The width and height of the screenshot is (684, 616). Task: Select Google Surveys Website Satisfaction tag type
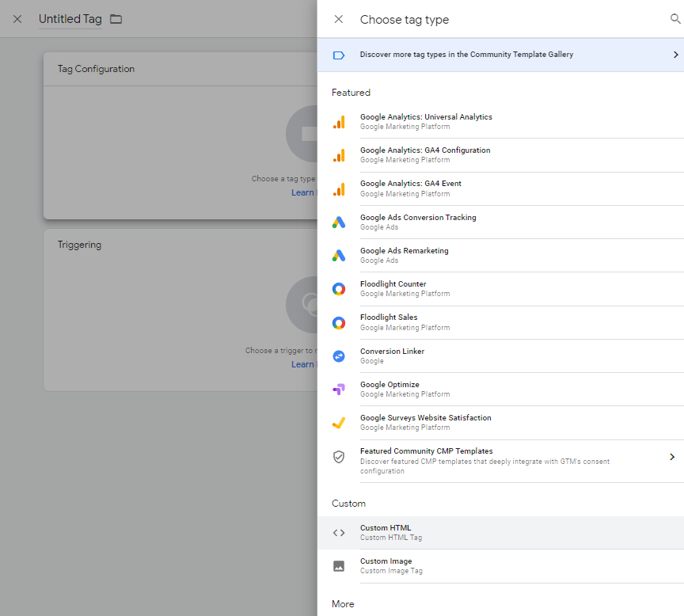point(501,423)
